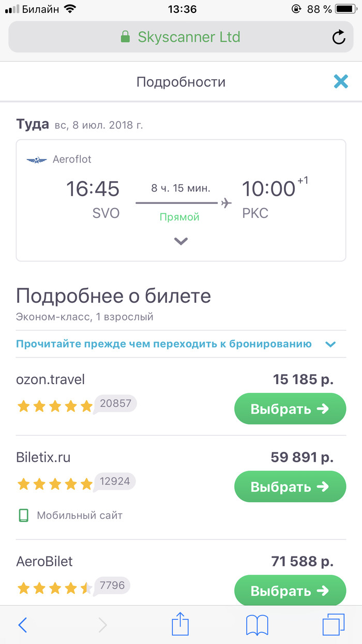The height and width of the screenshot is (644, 362).
Task: Open Biletix.ru 12924 reviews count
Action: [115, 482]
